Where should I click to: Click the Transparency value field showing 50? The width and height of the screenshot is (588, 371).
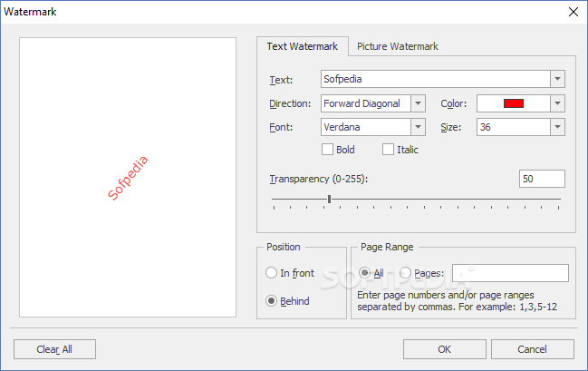pos(542,179)
